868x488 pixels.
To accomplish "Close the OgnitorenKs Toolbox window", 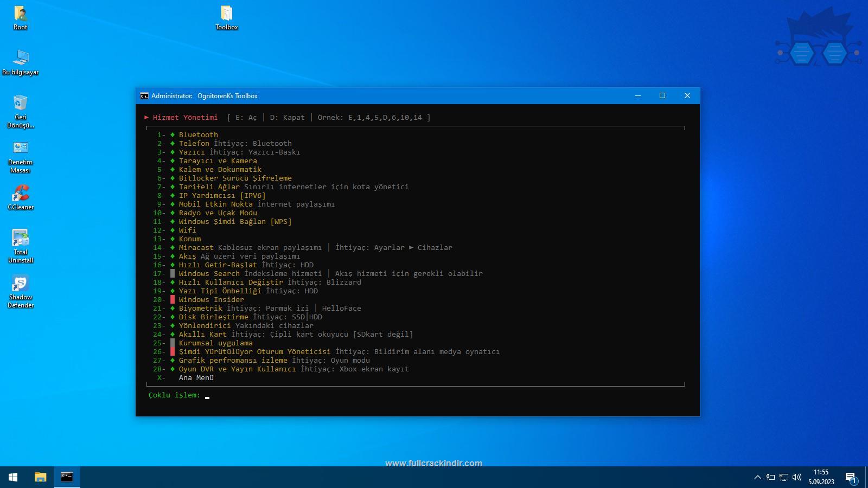I will (x=687, y=95).
